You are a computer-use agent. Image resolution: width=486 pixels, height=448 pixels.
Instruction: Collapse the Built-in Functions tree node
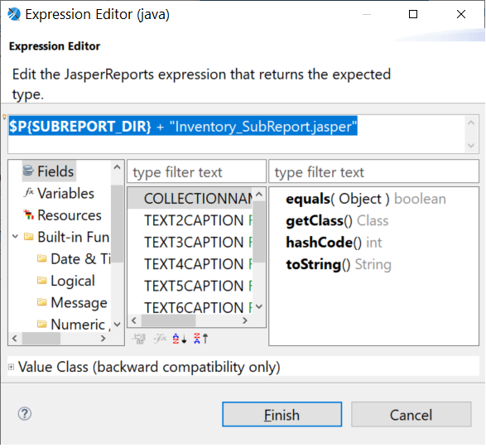[15, 237]
